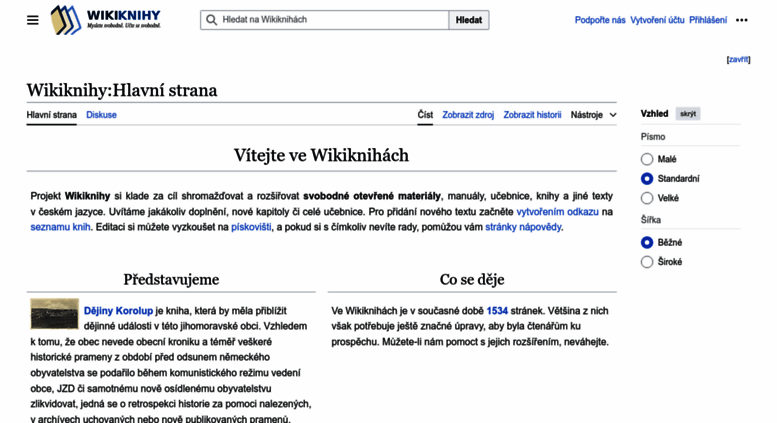This screenshot has width=777, height=423.
Task: Select the Malé font size option
Action: [x=647, y=159]
